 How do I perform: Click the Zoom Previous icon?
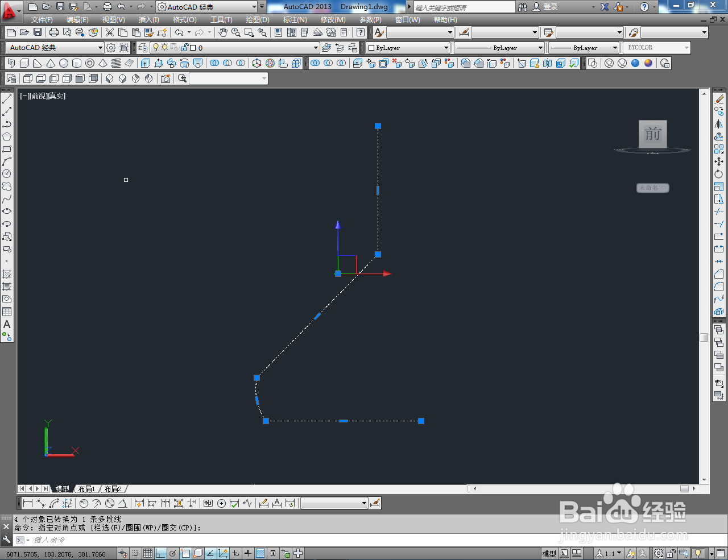262,32
